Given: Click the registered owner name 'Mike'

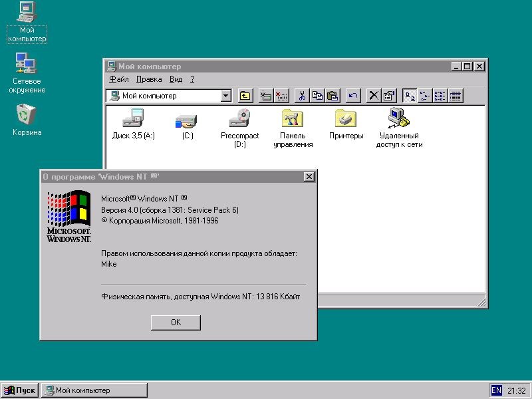Looking at the screenshot, I should pos(109,264).
